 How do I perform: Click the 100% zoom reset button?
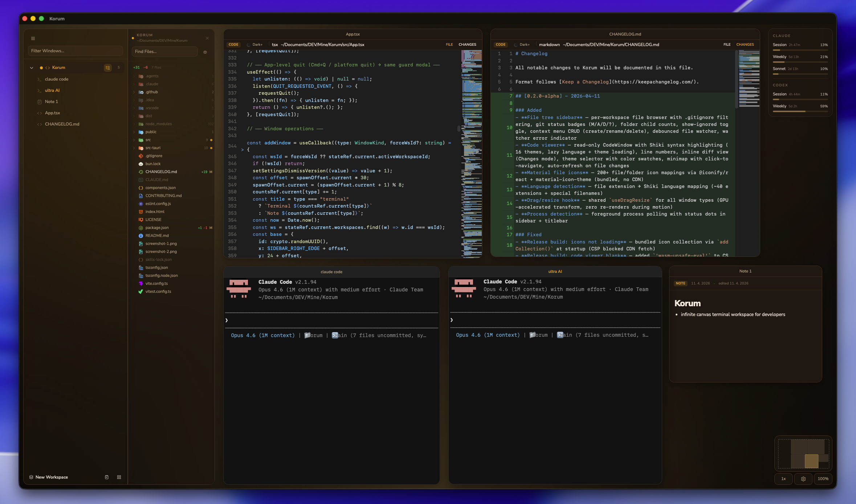[x=823, y=479]
